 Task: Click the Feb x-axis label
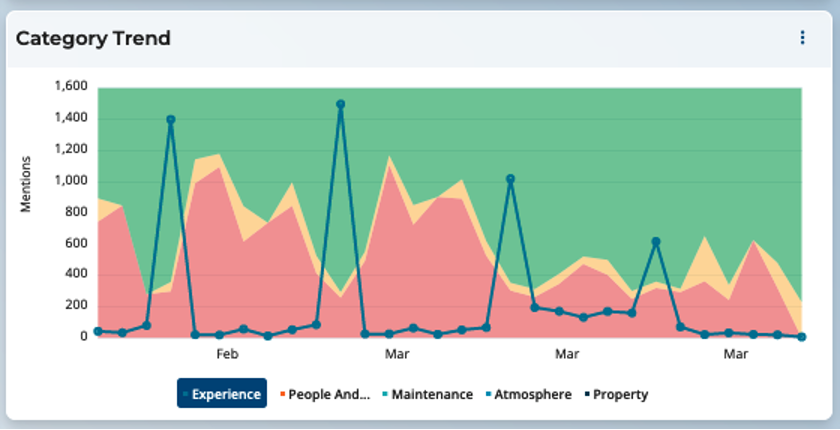coord(227,355)
